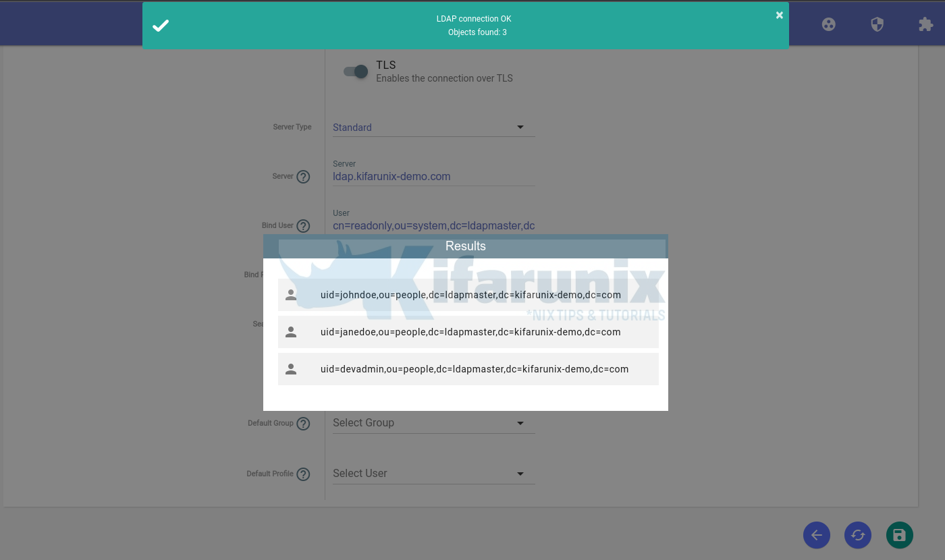This screenshot has height=560, width=945.
Task: Click the green save disk button
Action: pos(899,535)
